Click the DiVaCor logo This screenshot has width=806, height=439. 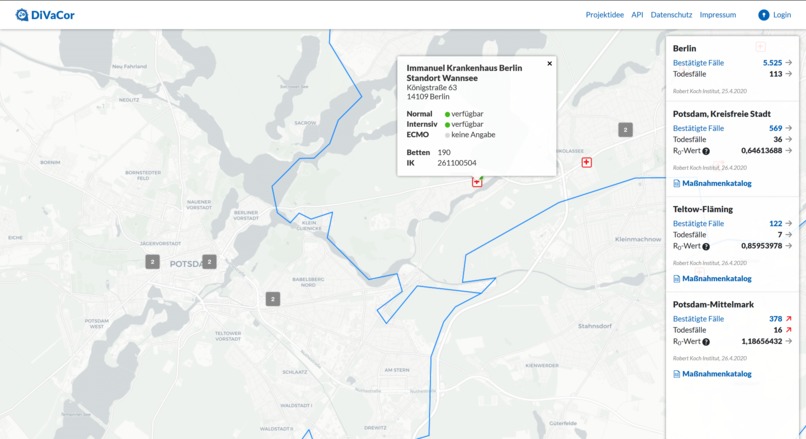click(x=45, y=15)
